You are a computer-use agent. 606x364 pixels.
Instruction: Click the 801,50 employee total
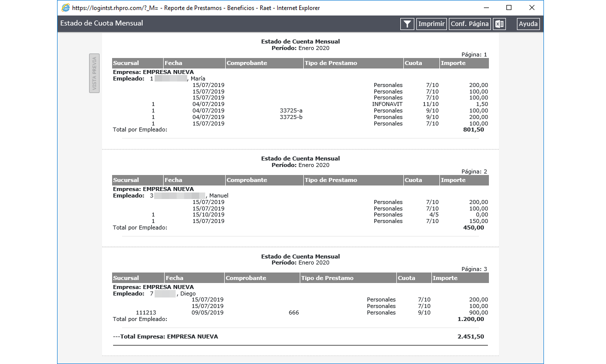[x=474, y=129]
